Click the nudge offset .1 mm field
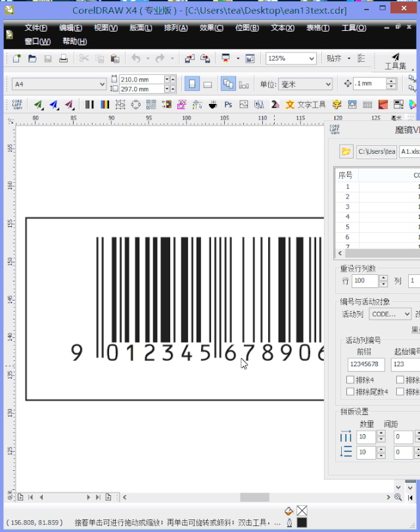Viewport: 420px width, 532px height. click(369, 84)
